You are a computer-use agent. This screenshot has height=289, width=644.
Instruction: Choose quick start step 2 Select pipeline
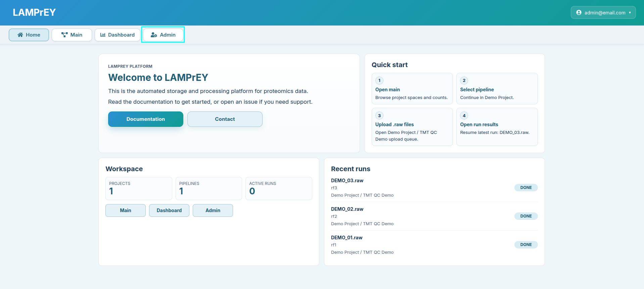pyautogui.click(x=497, y=89)
